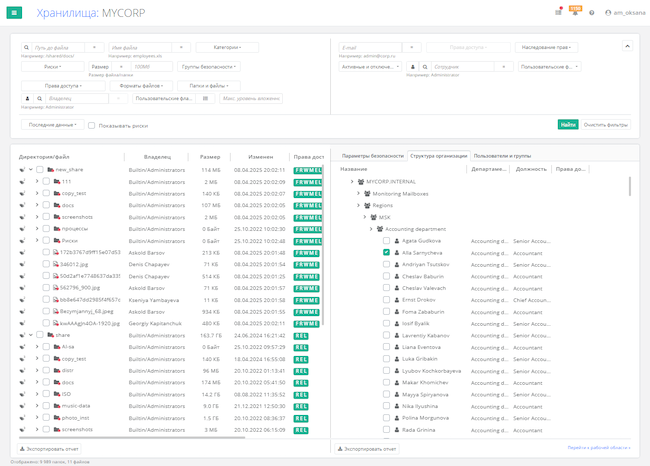Screen dimensions: 650x466
Task: Click the help question mark icon
Action: tap(592, 13)
